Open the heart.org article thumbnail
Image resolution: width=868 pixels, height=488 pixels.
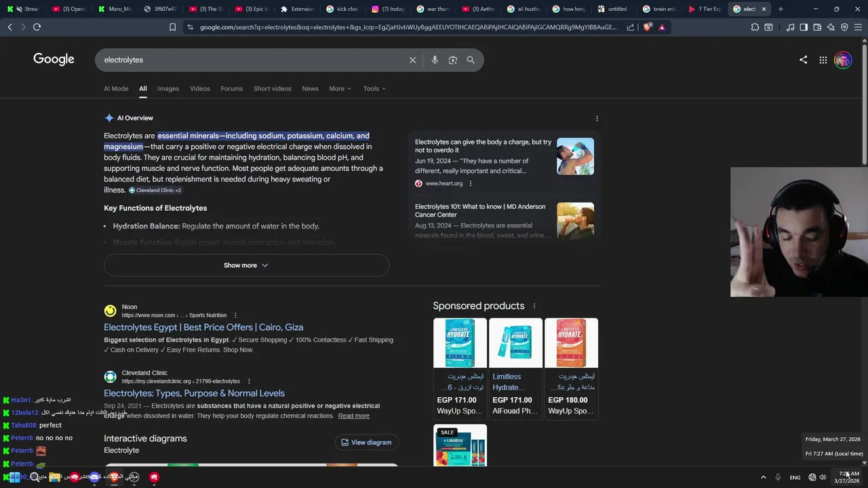coord(575,157)
